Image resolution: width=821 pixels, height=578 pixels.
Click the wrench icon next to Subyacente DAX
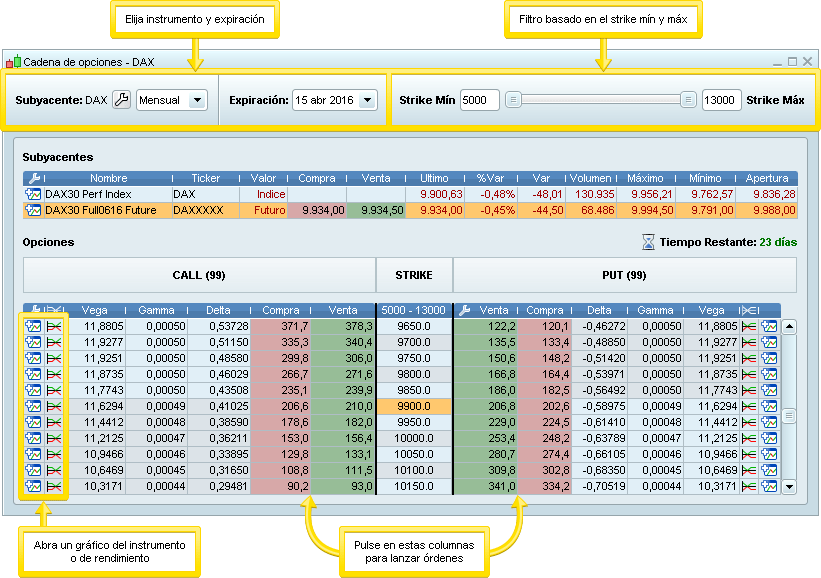(x=121, y=99)
